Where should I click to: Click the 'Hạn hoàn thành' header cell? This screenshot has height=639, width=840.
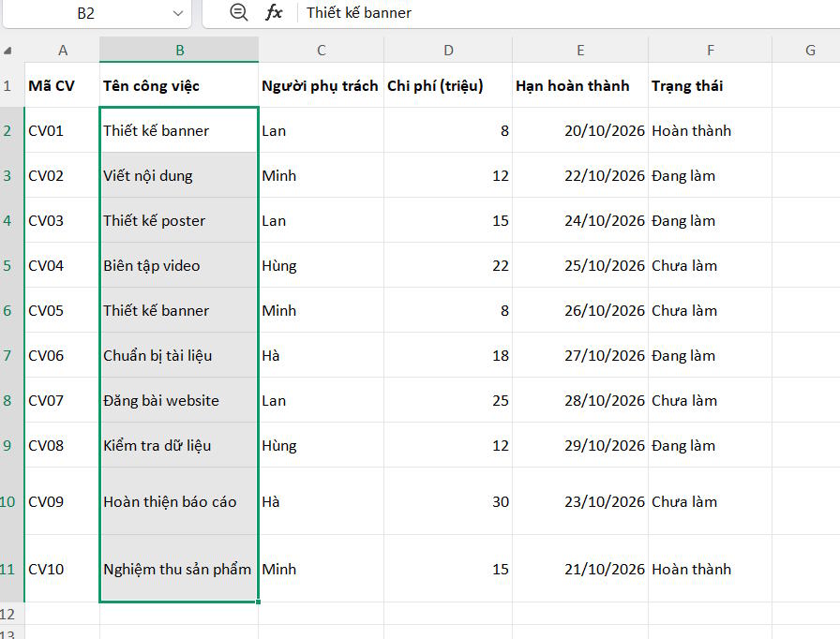click(x=580, y=85)
